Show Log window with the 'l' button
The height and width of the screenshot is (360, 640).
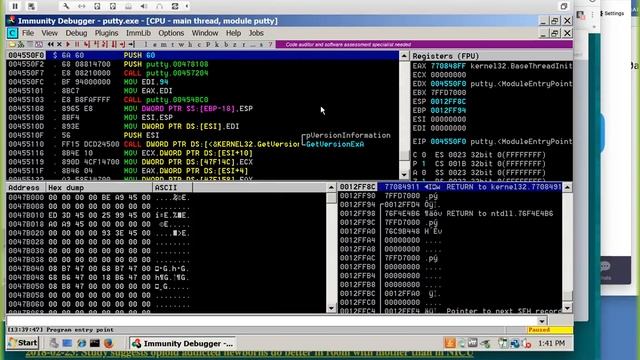pyautogui.click(x=146, y=44)
